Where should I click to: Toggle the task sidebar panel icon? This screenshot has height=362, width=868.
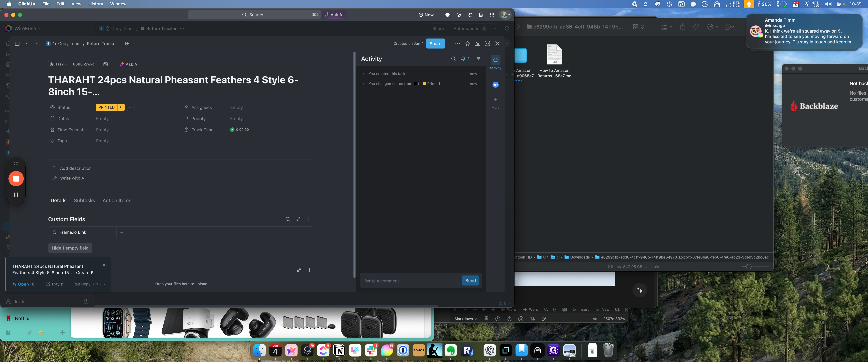tap(17, 43)
